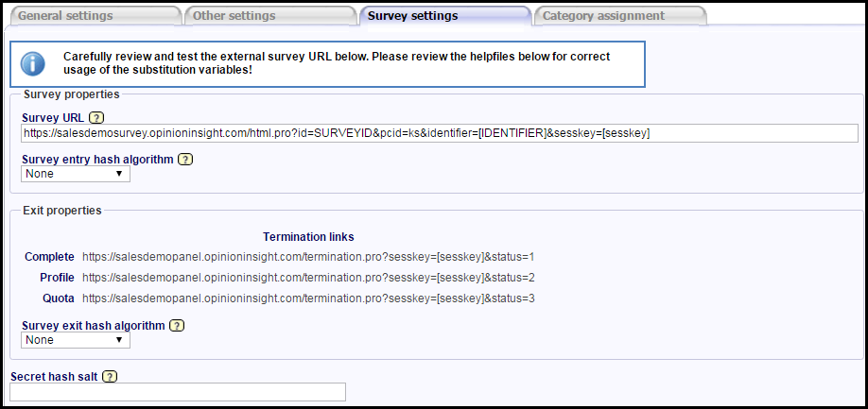Click the Survey URL label text
868x409 pixels.
tap(53, 118)
